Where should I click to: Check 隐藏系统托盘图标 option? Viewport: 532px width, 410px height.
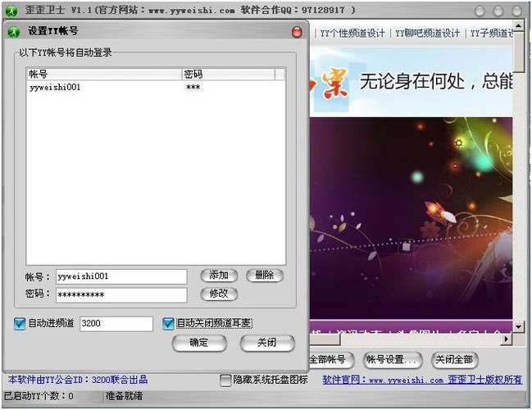pos(225,380)
